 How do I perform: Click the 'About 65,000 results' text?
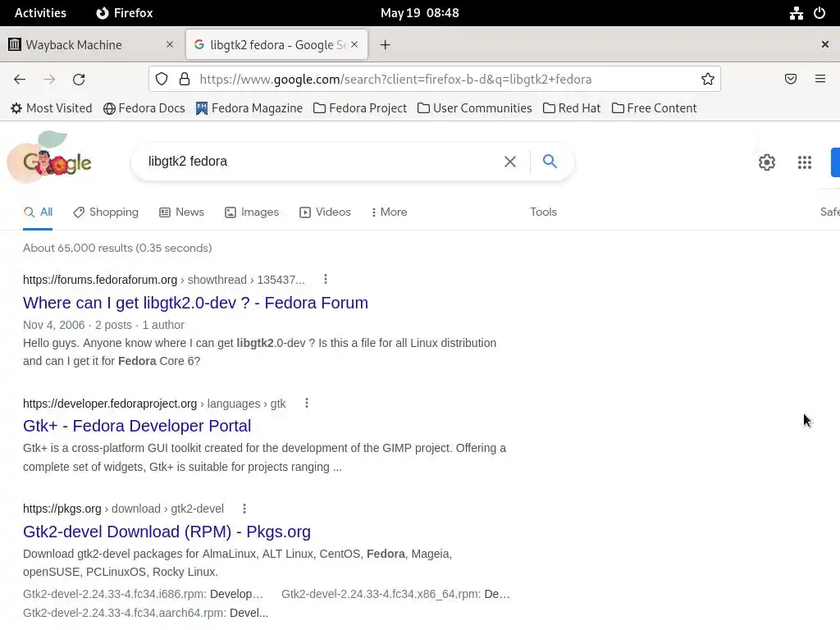(117, 248)
